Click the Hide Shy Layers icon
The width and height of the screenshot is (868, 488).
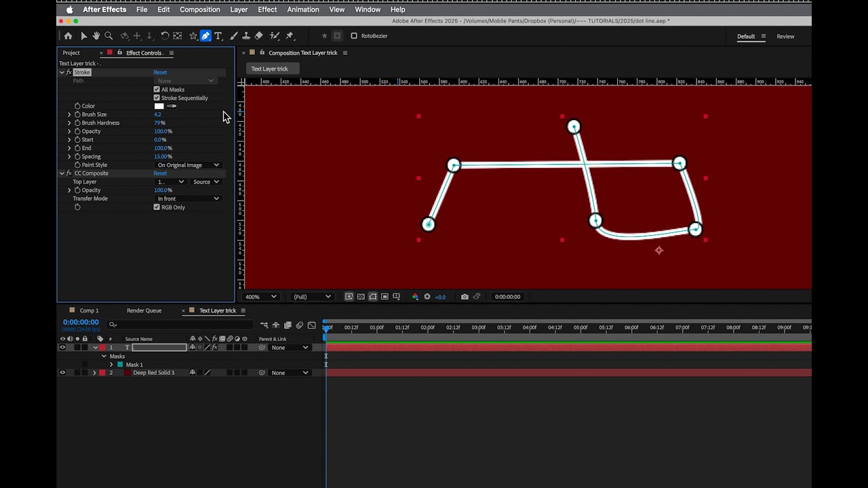point(276,325)
